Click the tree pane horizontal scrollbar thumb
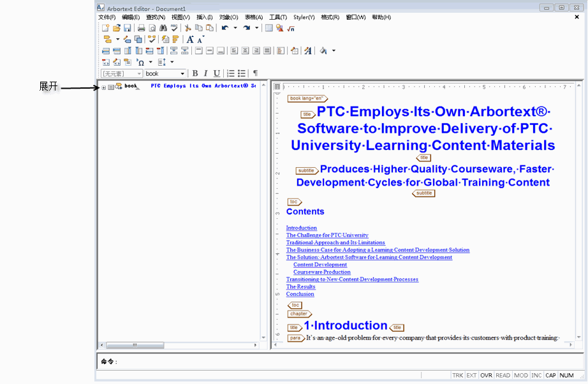This screenshot has height=384, width=588. pos(135,345)
